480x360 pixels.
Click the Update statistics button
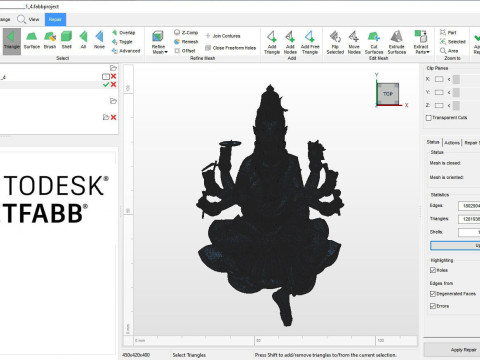(x=455, y=246)
